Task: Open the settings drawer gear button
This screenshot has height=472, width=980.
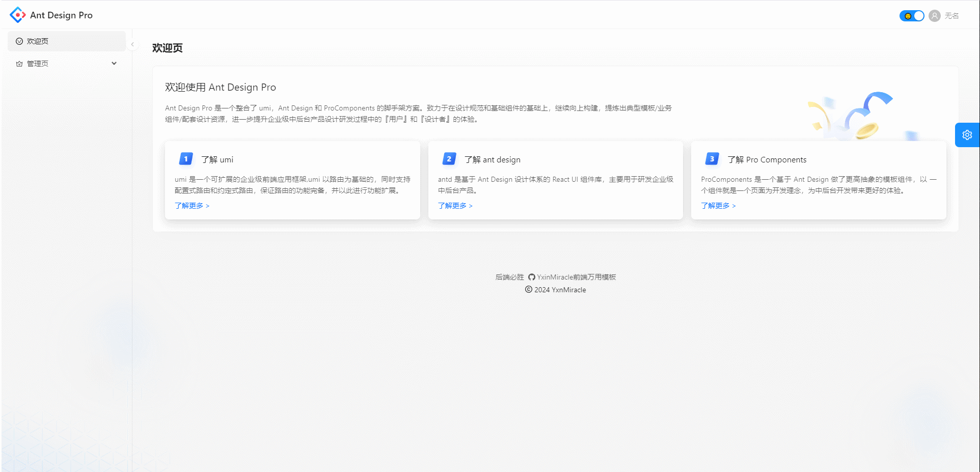Action: tap(967, 135)
